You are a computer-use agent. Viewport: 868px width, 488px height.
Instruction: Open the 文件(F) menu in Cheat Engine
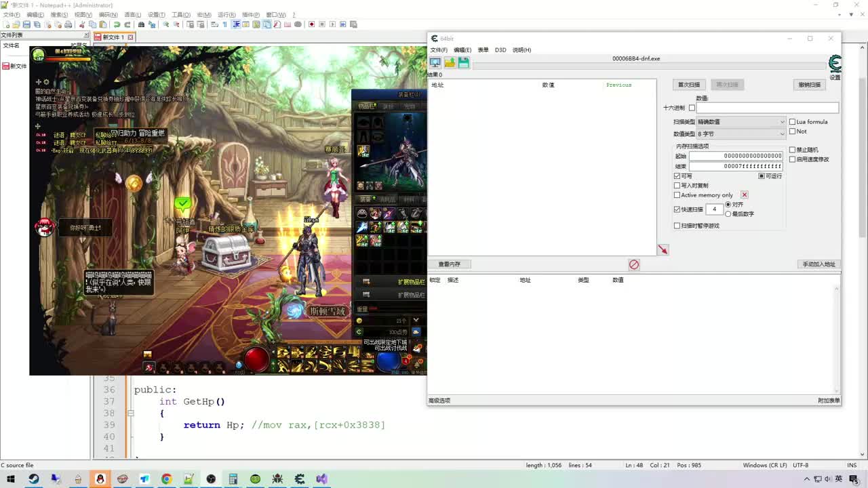point(439,50)
